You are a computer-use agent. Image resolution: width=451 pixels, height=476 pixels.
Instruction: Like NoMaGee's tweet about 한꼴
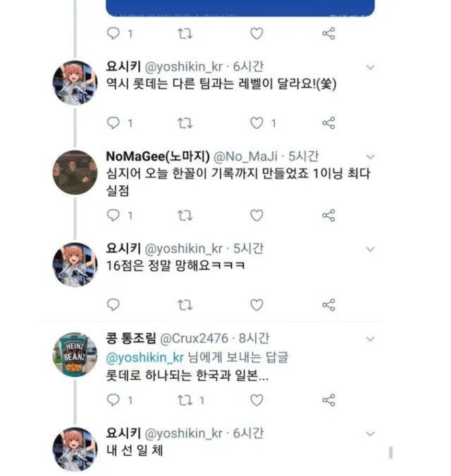point(257,215)
